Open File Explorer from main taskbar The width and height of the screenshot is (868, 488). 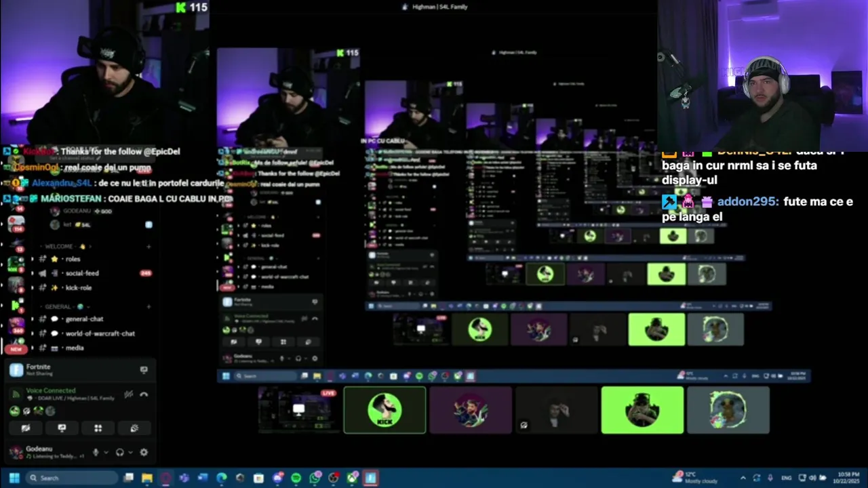tap(147, 478)
